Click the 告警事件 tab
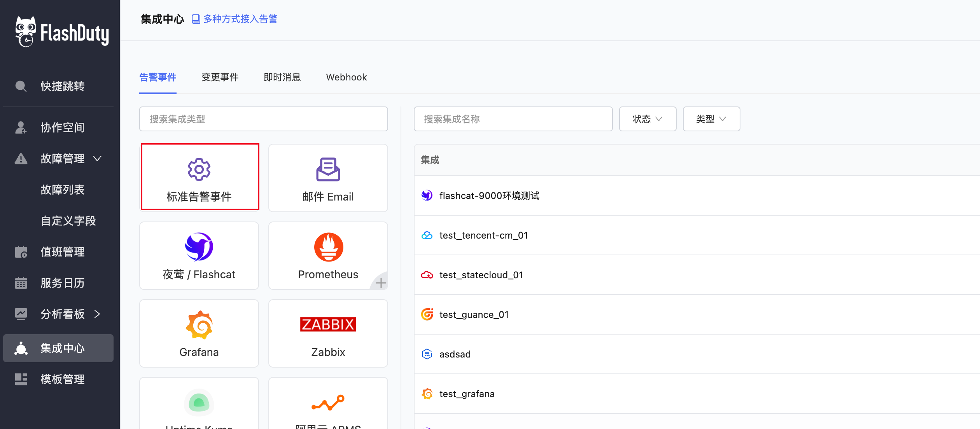 point(158,77)
